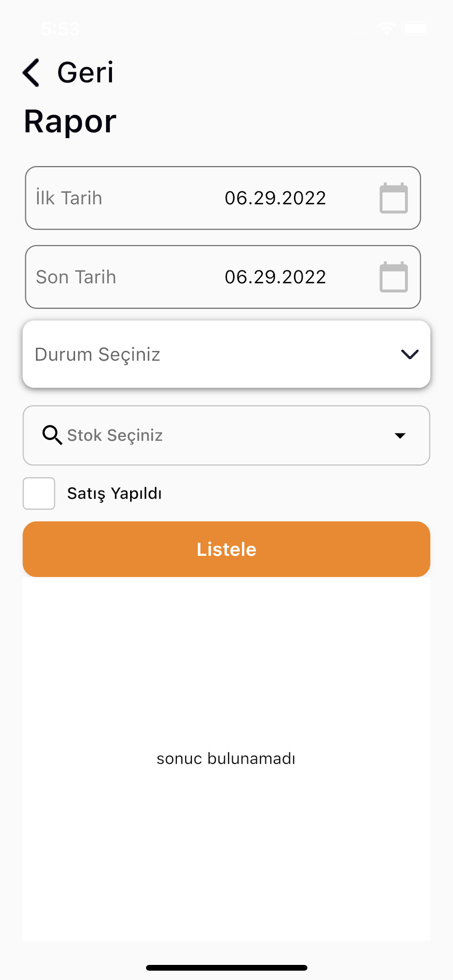453x980 pixels.
Task: Toggle the Satış Yapıldı checkbox
Action: click(39, 493)
